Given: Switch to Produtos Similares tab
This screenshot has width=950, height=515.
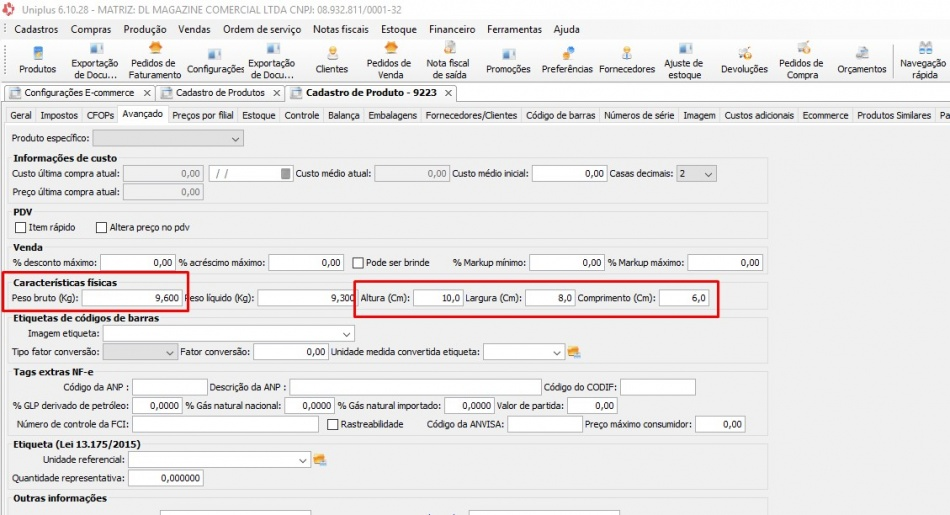Looking at the screenshot, I should [894, 115].
